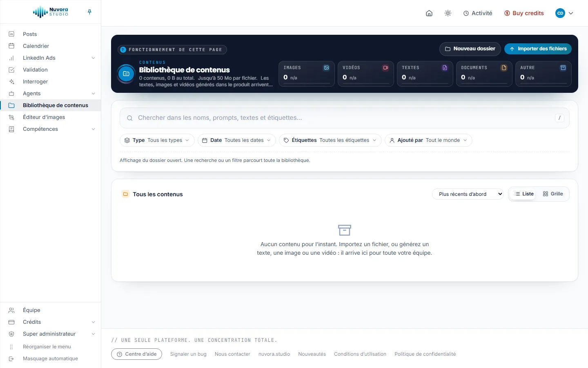Open the Ajouté par filter dropdown

click(428, 140)
